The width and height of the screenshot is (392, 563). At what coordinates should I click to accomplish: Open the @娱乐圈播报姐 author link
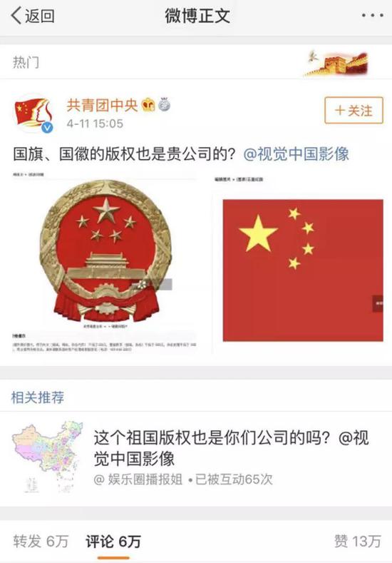(138, 480)
